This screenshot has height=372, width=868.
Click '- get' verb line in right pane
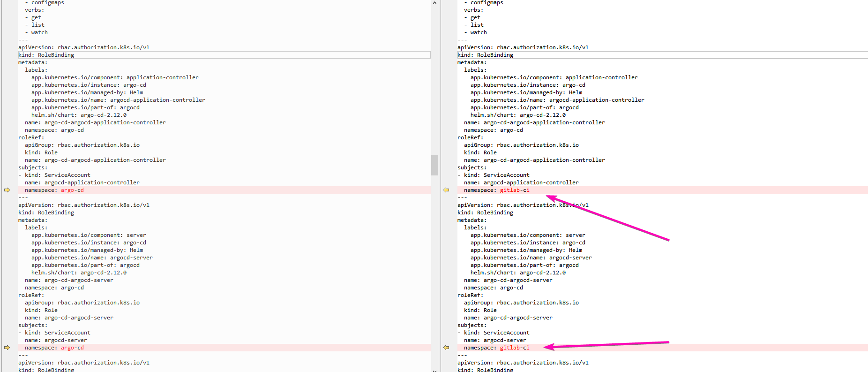point(472,17)
